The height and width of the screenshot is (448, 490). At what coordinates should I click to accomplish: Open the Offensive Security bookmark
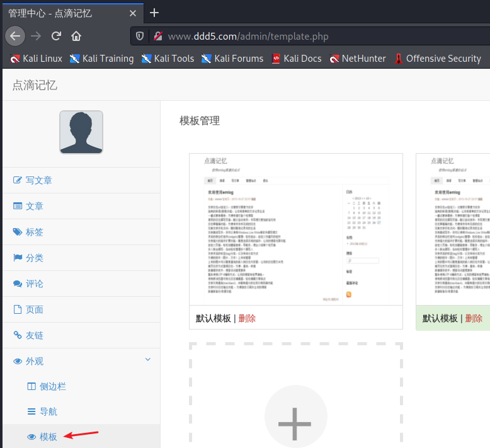pyautogui.click(x=438, y=59)
